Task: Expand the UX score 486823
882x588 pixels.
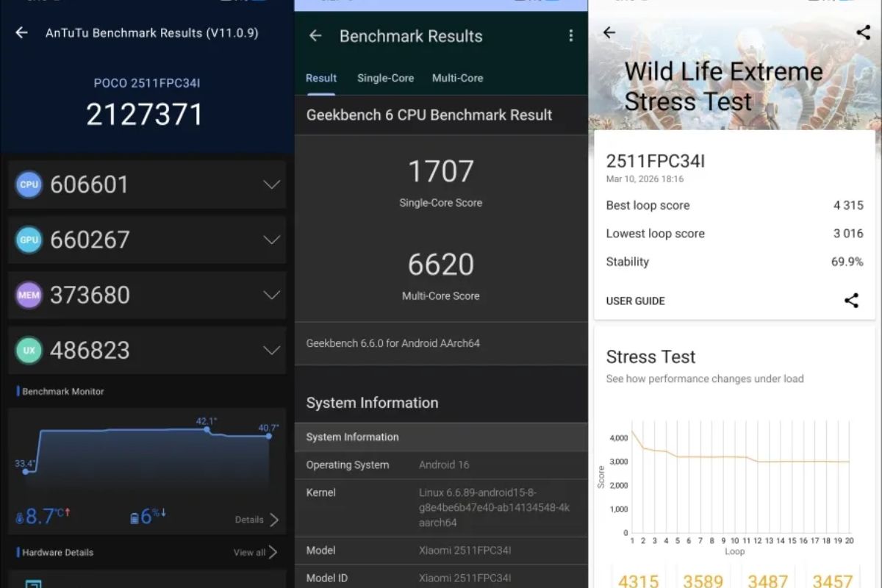Action: click(272, 351)
